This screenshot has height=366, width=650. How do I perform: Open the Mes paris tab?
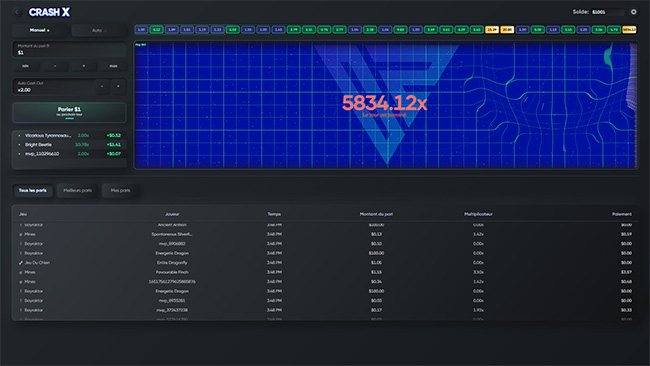pos(120,191)
